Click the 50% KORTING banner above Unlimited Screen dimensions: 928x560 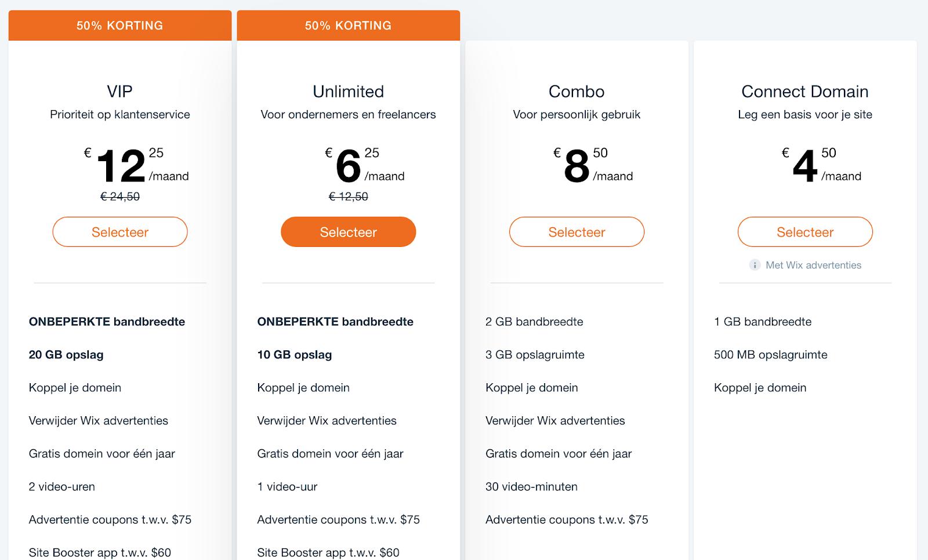pos(349,26)
